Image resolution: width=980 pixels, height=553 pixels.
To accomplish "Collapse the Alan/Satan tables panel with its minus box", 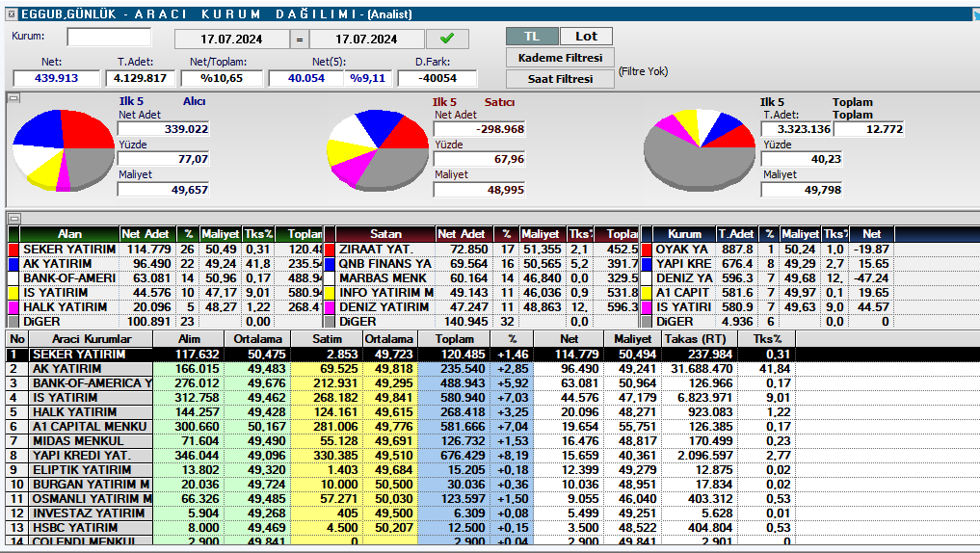I will coord(13,218).
